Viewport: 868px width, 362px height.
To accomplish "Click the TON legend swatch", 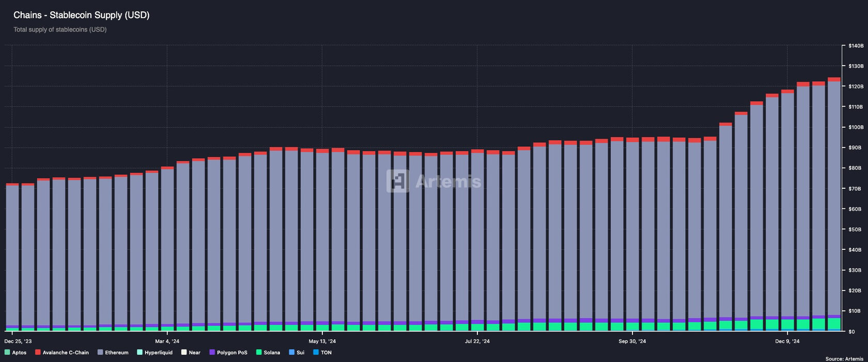I will point(316,352).
